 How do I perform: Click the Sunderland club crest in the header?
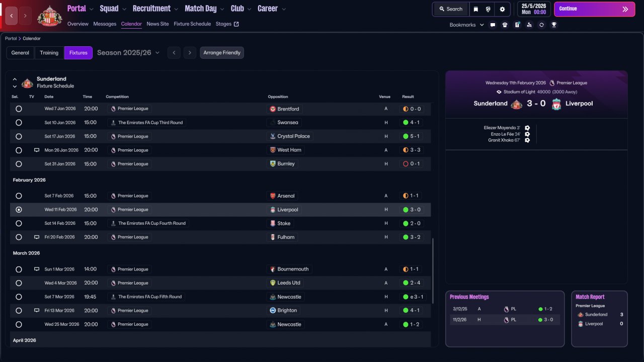coord(49,16)
